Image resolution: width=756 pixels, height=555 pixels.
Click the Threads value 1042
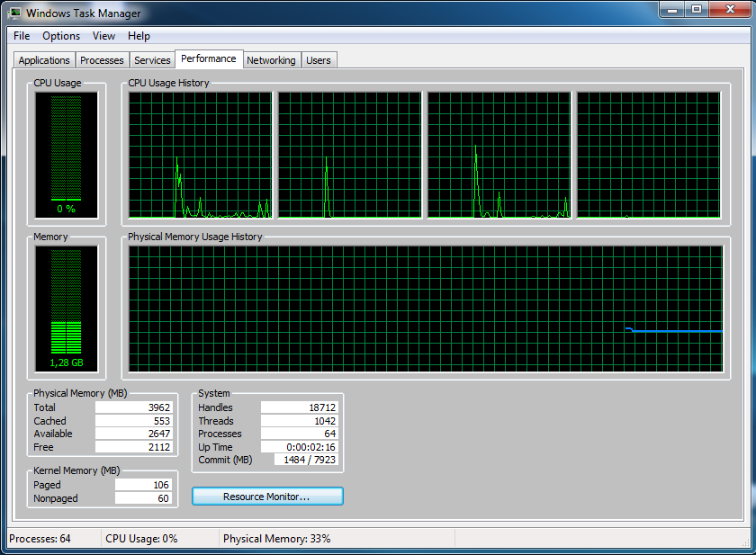tap(300, 421)
